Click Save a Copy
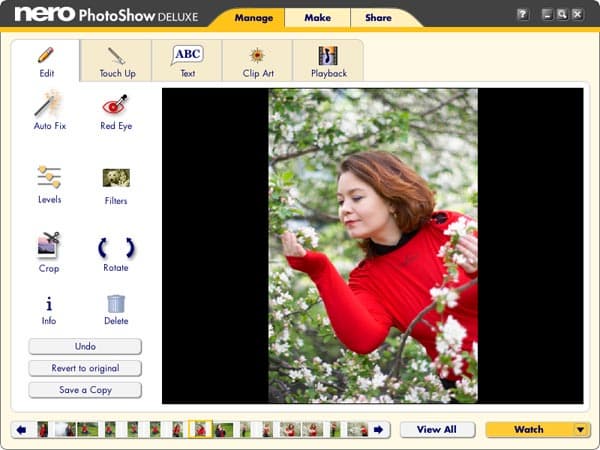This screenshot has height=450, width=600. (x=85, y=390)
